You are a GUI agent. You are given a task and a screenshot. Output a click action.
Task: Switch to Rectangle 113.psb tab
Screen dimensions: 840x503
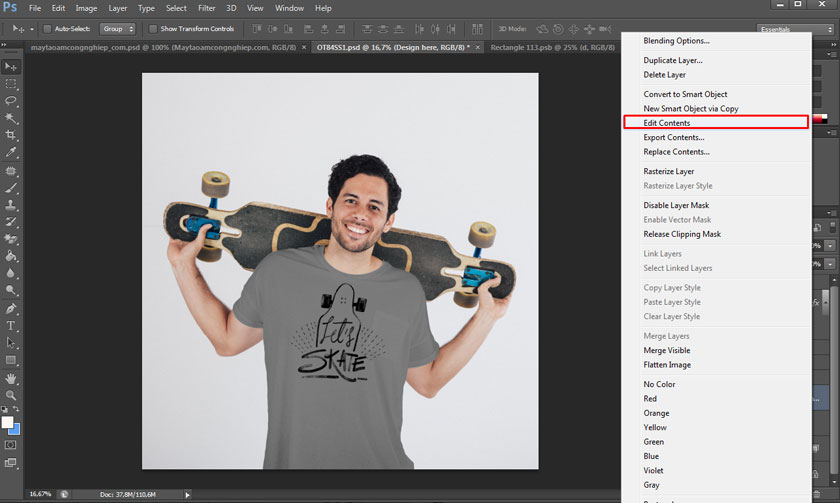click(552, 48)
